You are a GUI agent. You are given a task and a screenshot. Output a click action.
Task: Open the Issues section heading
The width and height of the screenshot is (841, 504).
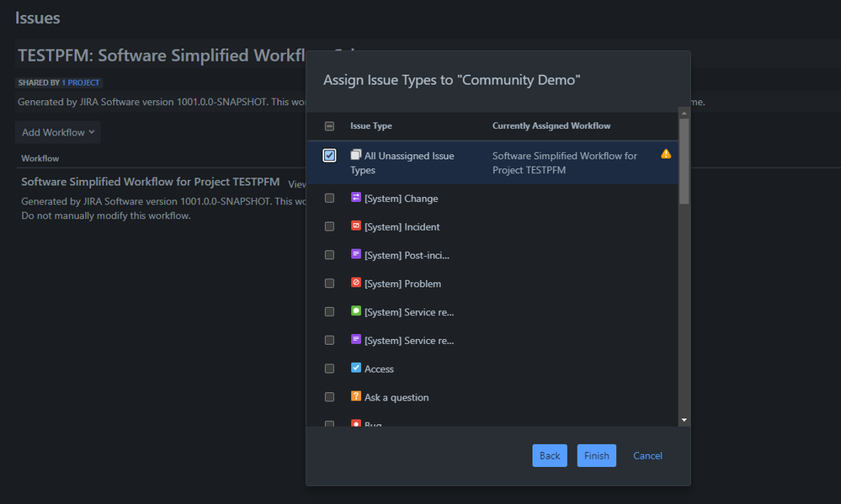tap(37, 17)
